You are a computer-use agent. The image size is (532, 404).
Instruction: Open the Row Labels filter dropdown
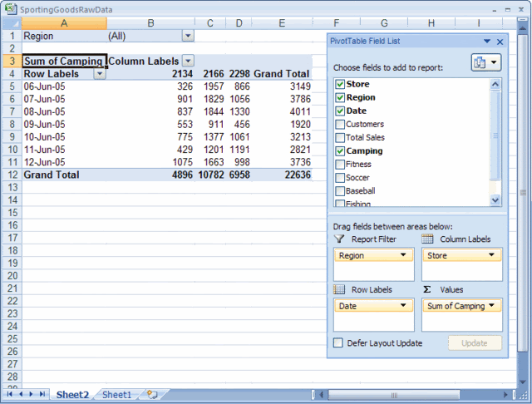click(100, 74)
